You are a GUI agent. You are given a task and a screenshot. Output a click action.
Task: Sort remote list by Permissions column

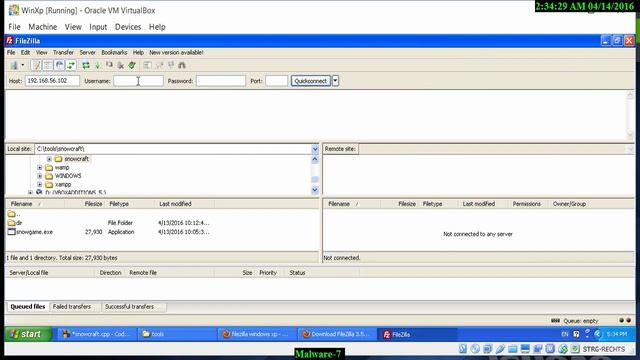pos(527,204)
